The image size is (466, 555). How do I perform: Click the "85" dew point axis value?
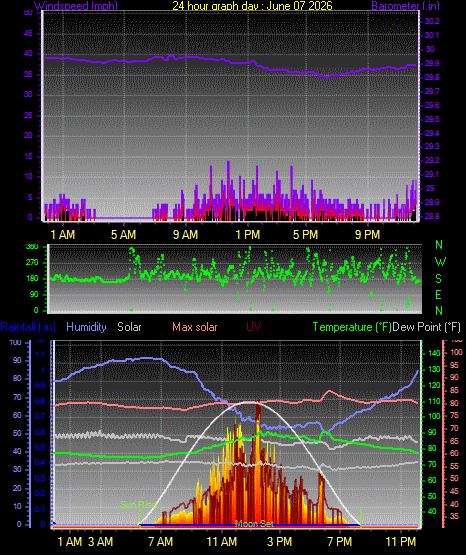454,390
